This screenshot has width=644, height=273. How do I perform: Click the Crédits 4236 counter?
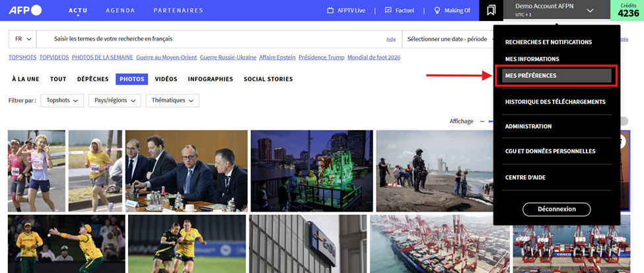(627, 10)
